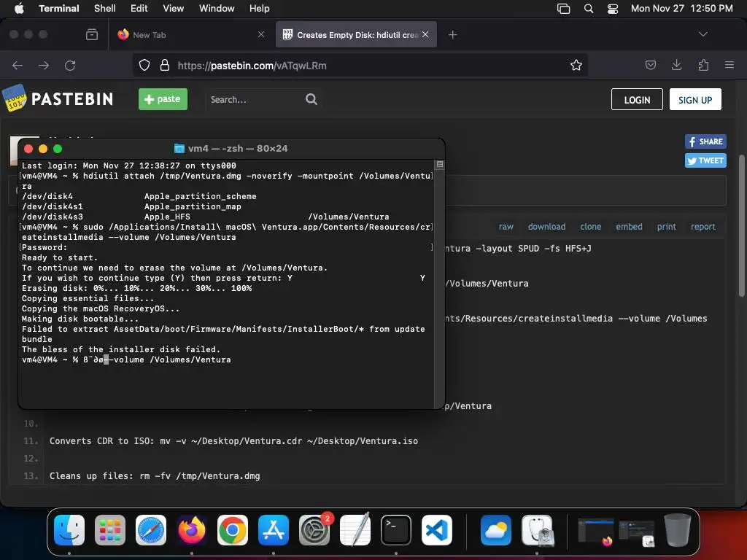
Task: Open the raw paste link
Action: [x=506, y=227]
